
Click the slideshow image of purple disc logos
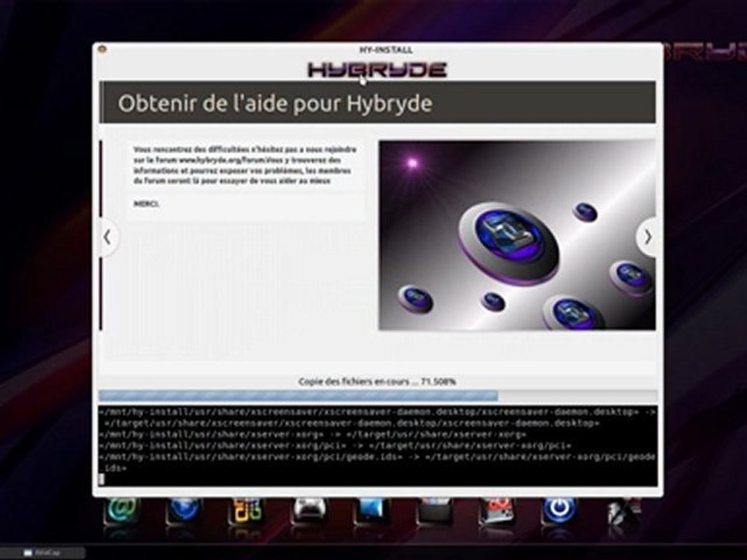[517, 235]
